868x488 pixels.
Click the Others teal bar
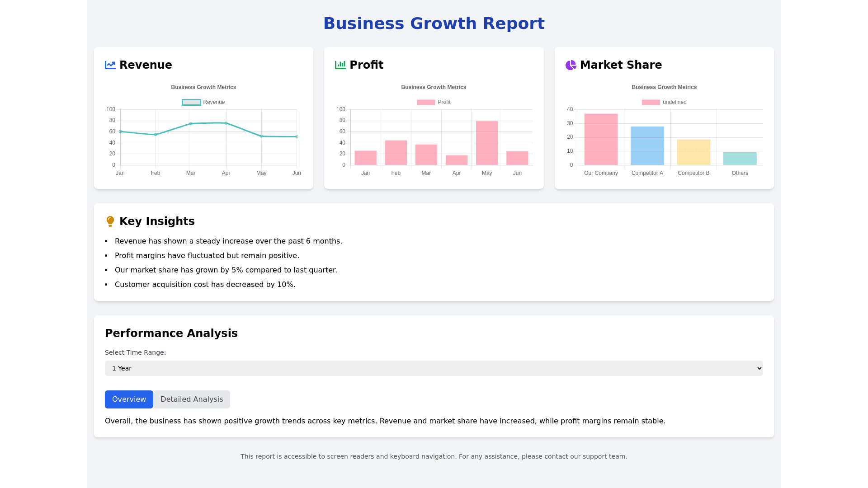pos(740,159)
